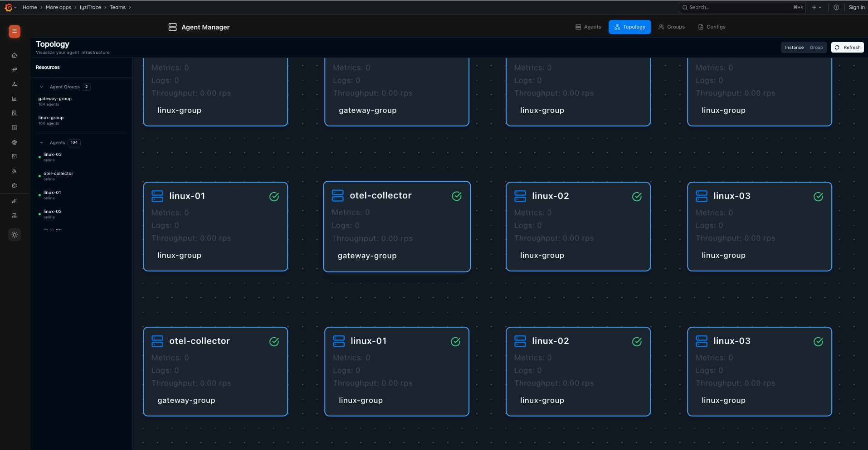The image size is (868, 450).
Task: Open the sidebar document search icon
Action: pyautogui.click(x=15, y=113)
